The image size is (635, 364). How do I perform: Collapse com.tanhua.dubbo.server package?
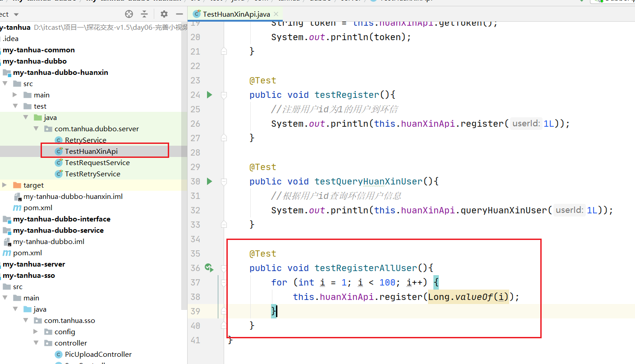point(36,129)
